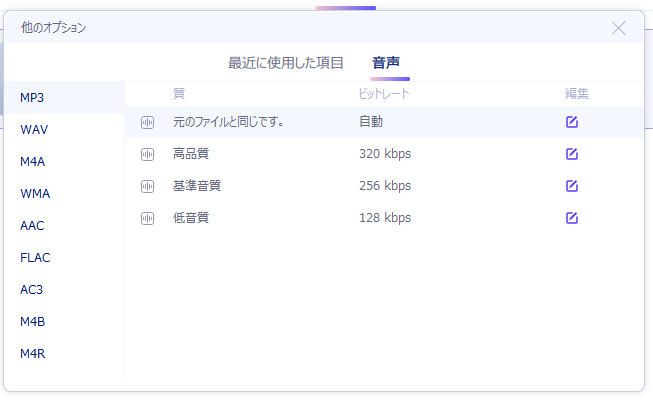Switch to the 最近に使用した項目 tab
Viewport: 653px width, 400px height.
[x=286, y=63]
